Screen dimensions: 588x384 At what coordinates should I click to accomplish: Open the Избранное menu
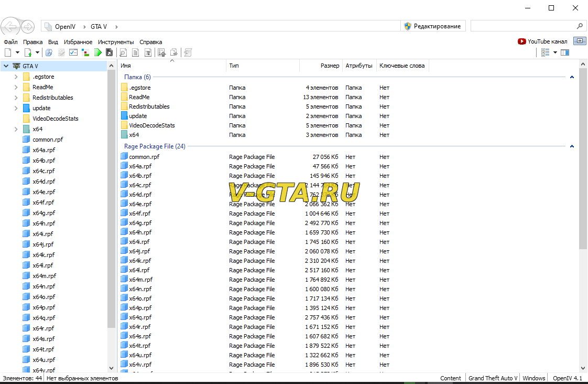point(78,42)
